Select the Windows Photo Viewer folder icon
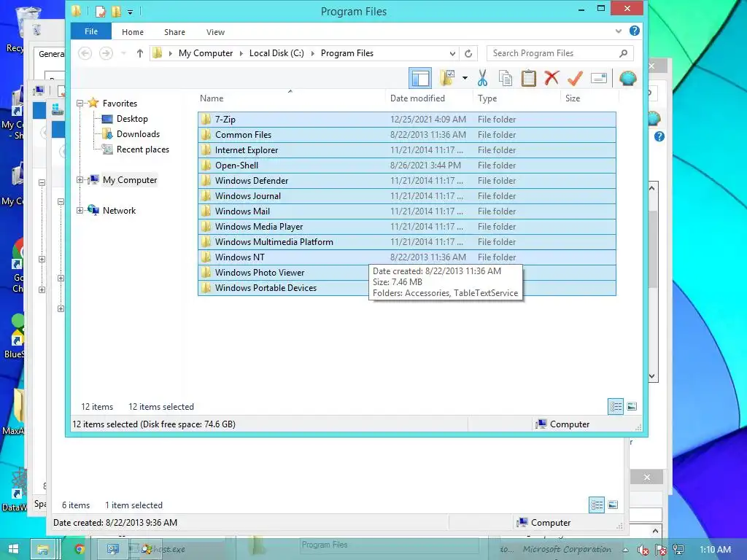Screen dimensions: 747x560 pyautogui.click(x=206, y=273)
